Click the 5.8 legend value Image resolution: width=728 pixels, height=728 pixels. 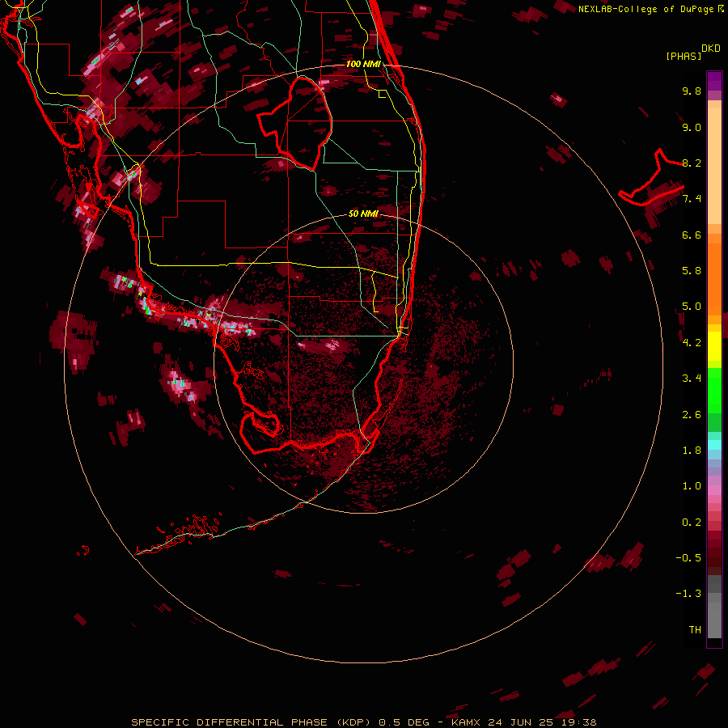coord(692,270)
